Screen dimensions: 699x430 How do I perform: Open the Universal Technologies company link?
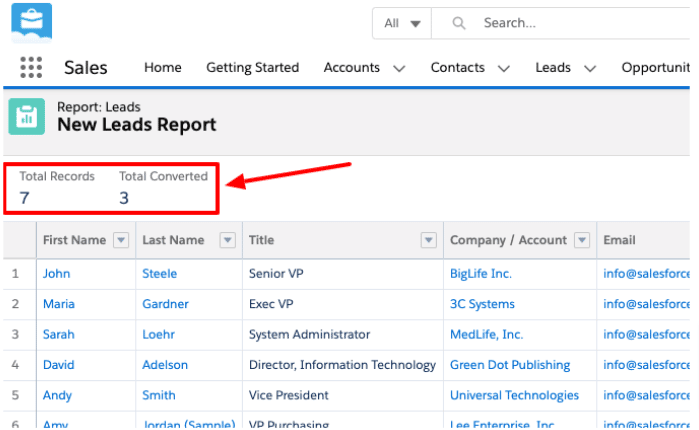(514, 395)
